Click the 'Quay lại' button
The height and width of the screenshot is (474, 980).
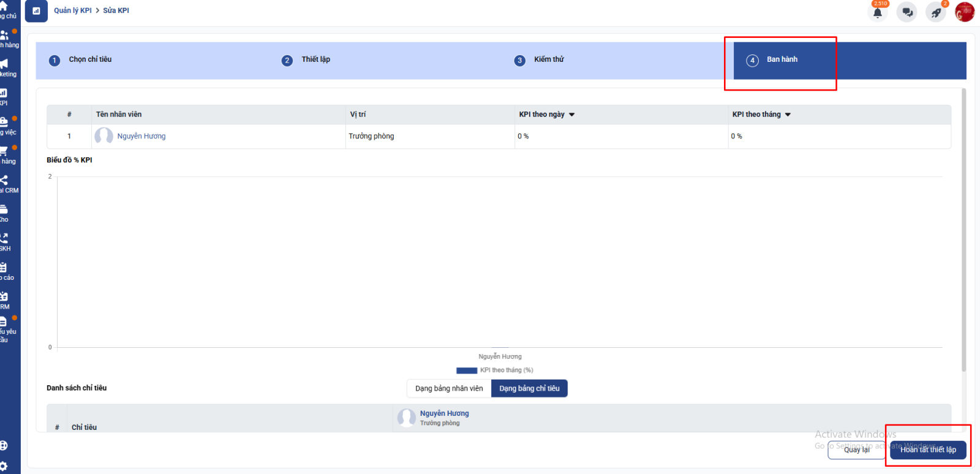856,450
